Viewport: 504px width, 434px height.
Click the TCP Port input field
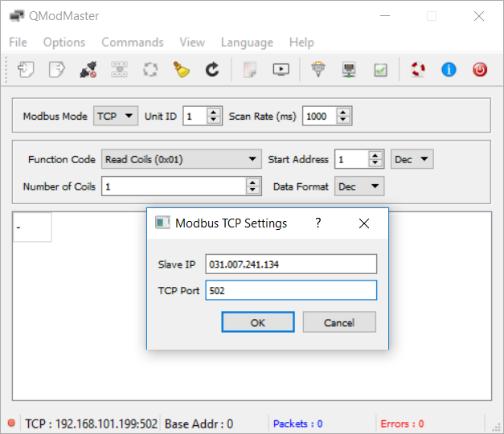tap(291, 290)
